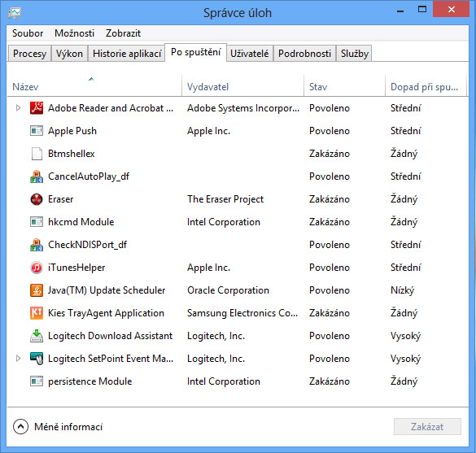476x453 pixels.
Task: Switch to the Historie aplikací tab
Action: point(127,54)
